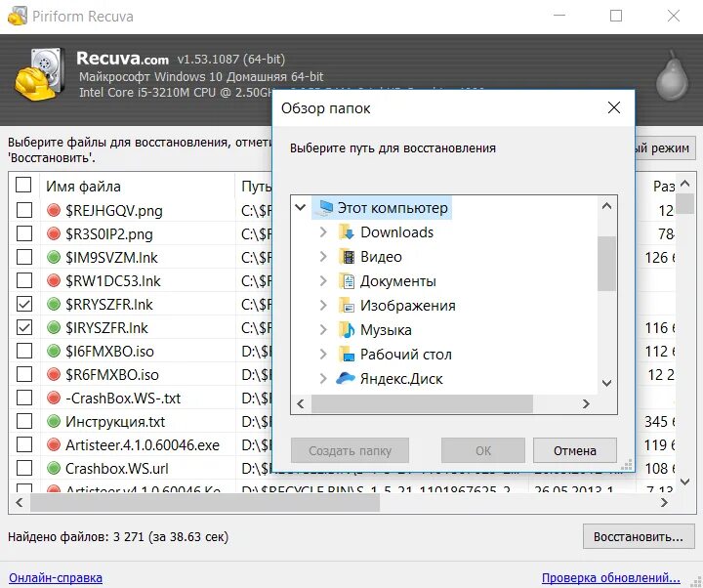Uncheck the box for $RRYSZFR.lnk
This screenshot has width=703, height=588.
pyautogui.click(x=24, y=304)
